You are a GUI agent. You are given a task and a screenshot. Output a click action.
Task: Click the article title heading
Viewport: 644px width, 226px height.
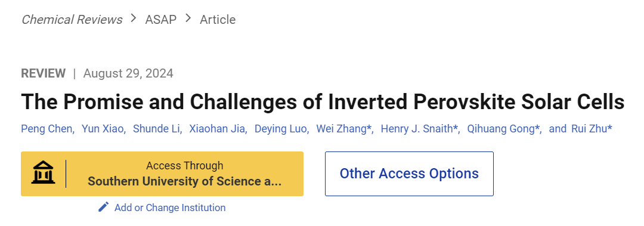point(323,102)
